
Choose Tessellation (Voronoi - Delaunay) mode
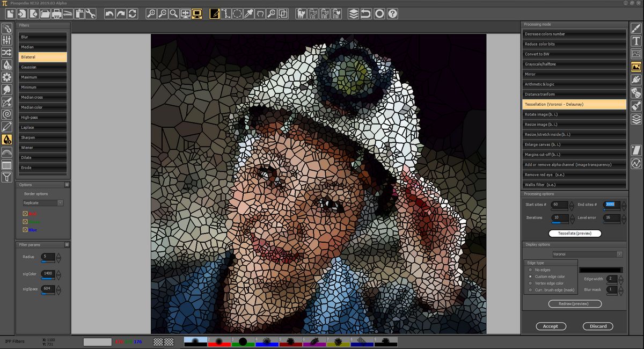(x=574, y=104)
